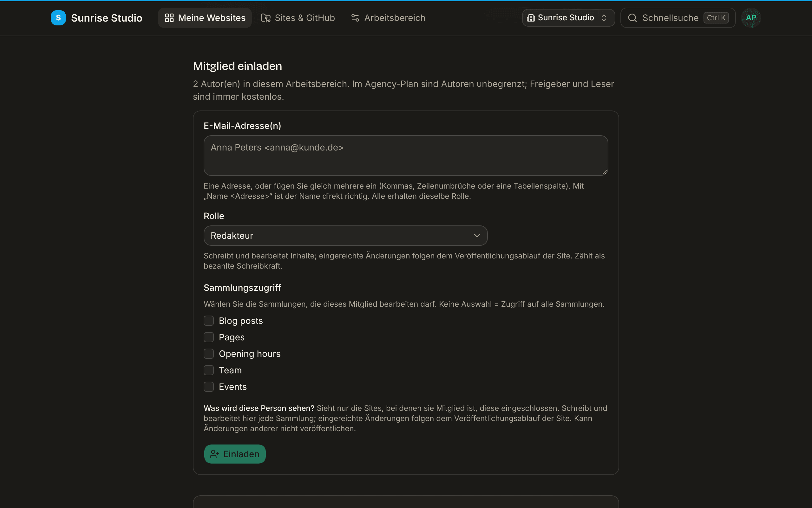Click the chevron of the Rolle select

click(477, 236)
